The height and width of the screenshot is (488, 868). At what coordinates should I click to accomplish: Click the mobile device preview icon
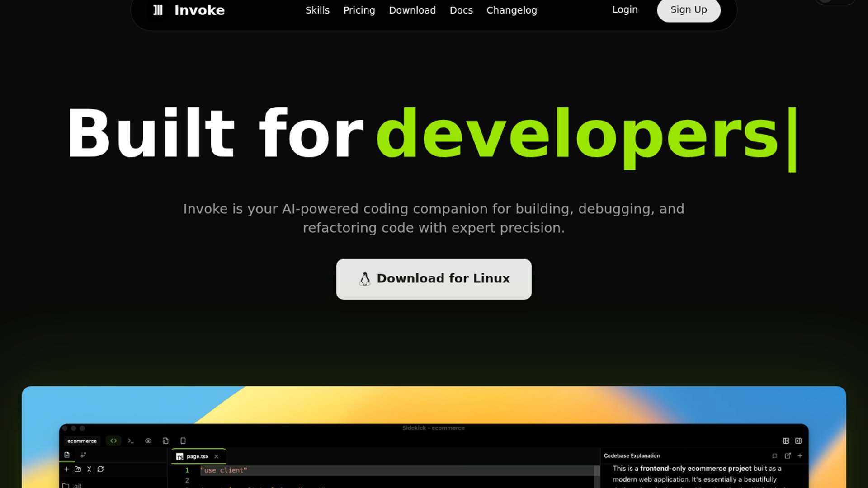183,441
